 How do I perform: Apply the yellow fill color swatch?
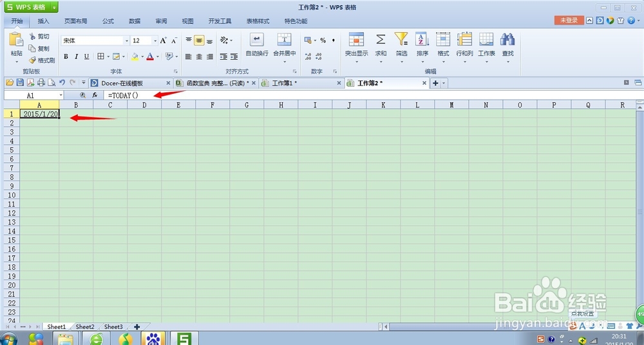[x=135, y=57]
